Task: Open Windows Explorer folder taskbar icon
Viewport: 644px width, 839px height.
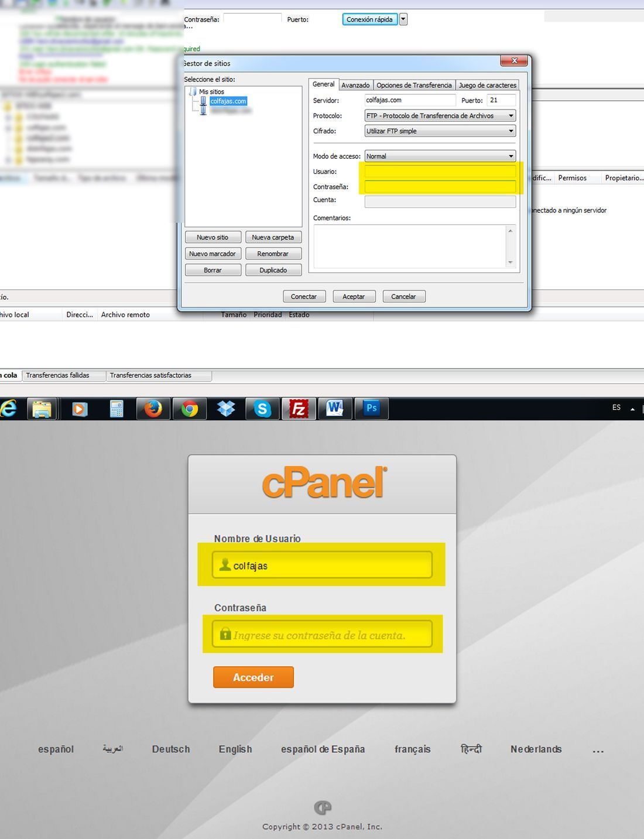Action: pos(42,408)
